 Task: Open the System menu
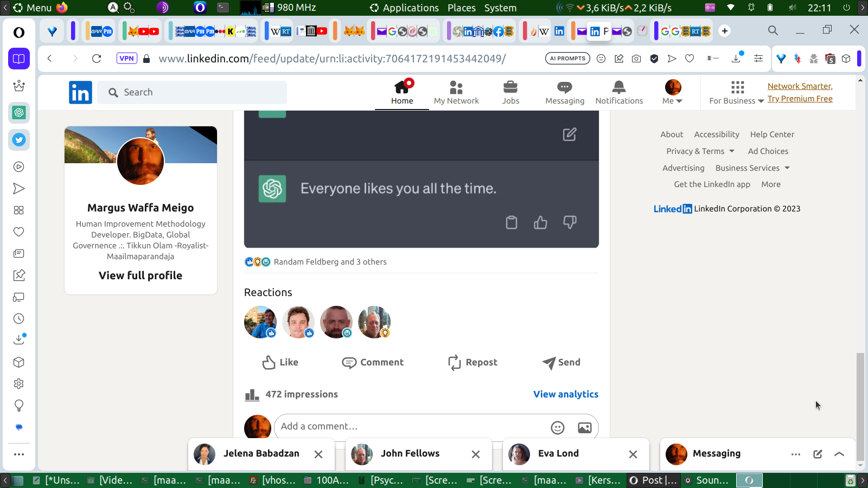click(x=500, y=8)
